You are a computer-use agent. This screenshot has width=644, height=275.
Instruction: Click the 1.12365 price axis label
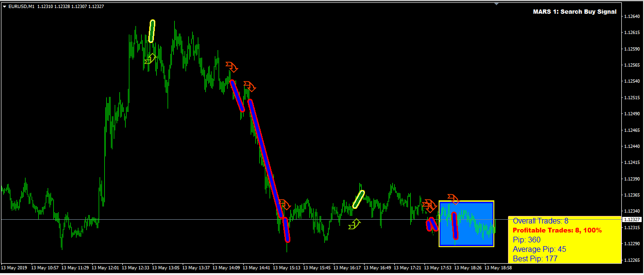[632, 195]
